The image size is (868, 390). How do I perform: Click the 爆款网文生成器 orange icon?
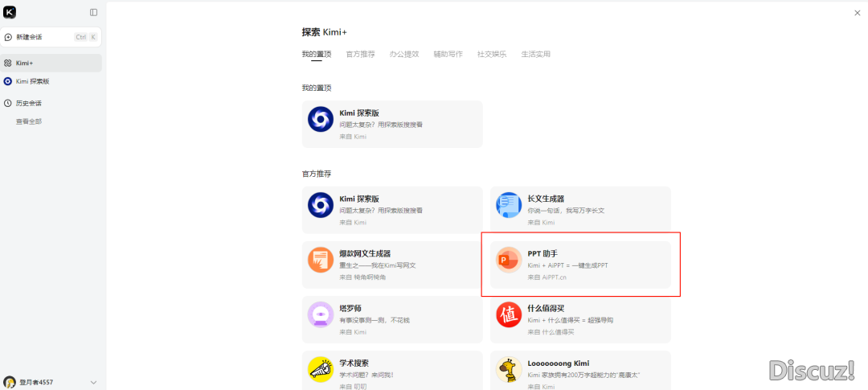[321, 260]
